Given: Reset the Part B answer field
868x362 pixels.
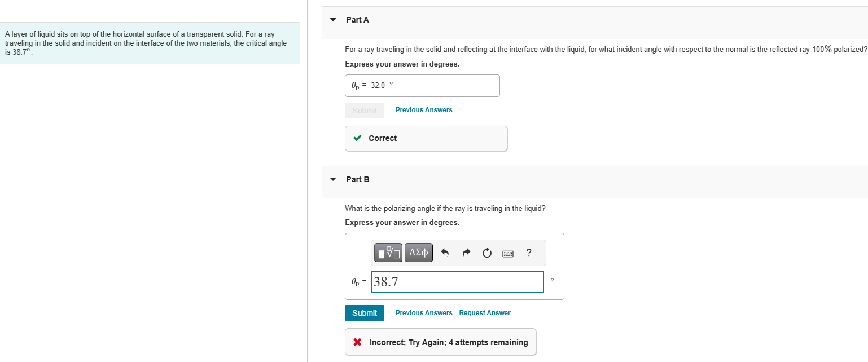Looking at the screenshot, I should tap(487, 253).
